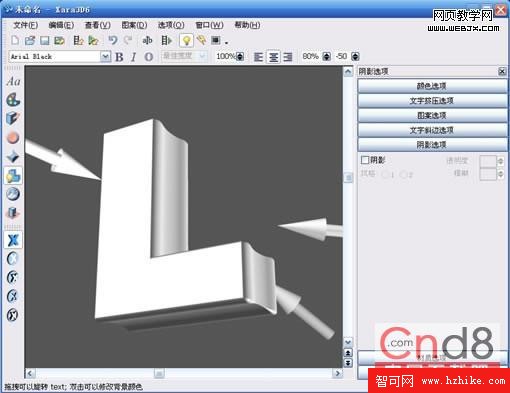Click the 颜色选项 button
510x393 pixels.
click(x=432, y=86)
